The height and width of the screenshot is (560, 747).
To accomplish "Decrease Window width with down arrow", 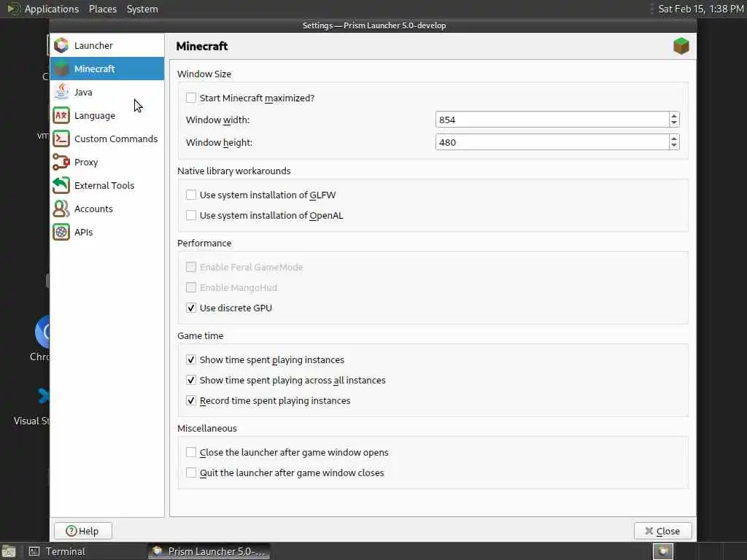I will [x=673, y=122].
